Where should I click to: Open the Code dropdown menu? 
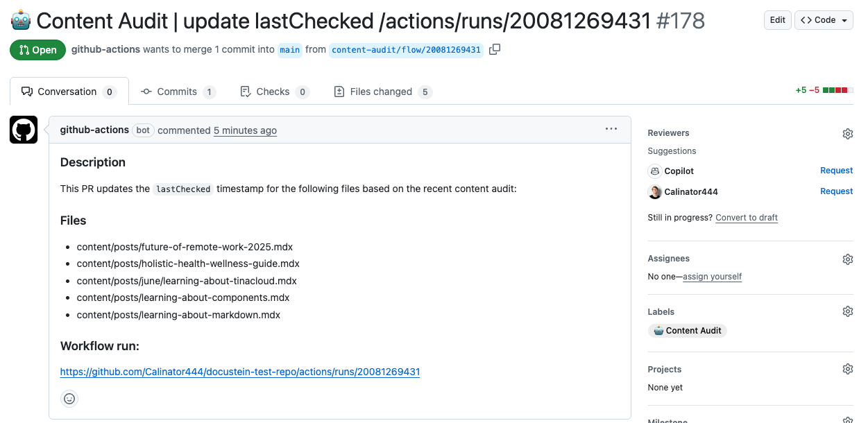pyautogui.click(x=823, y=19)
